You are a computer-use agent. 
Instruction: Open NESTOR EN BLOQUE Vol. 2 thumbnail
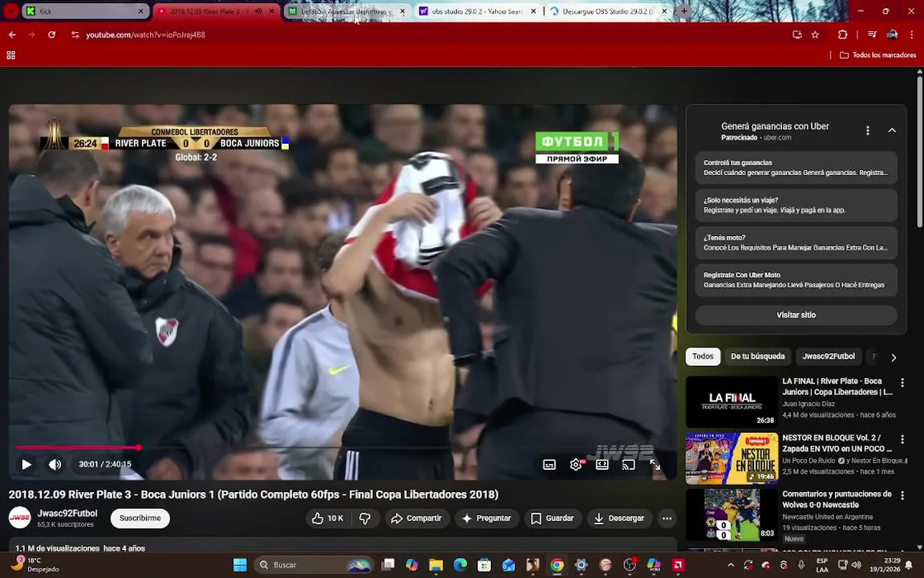pyautogui.click(x=731, y=458)
